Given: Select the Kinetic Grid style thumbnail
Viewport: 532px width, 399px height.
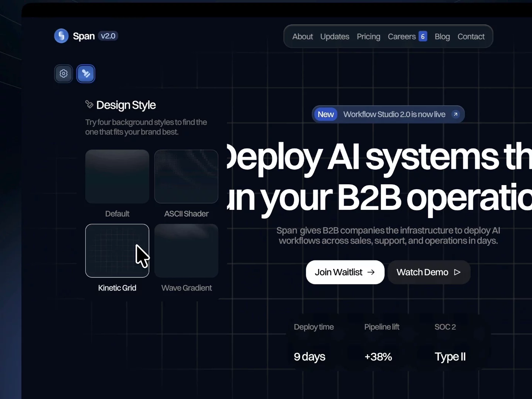Looking at the screenshot, I should click(117, 251).
